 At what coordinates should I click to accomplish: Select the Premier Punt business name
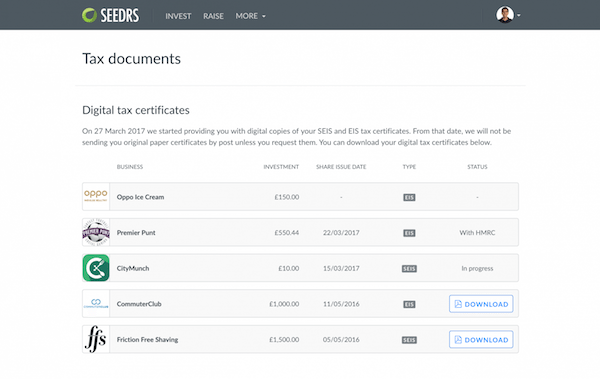pos(136,233)
